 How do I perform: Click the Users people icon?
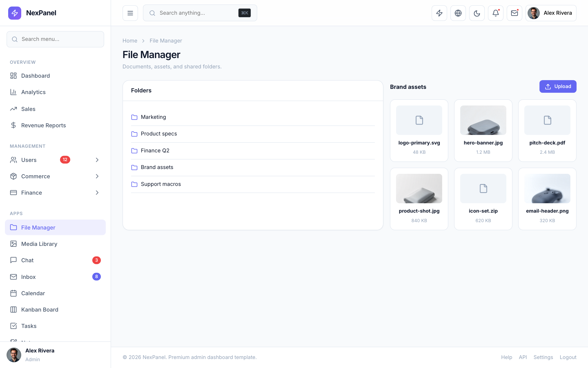13,160
